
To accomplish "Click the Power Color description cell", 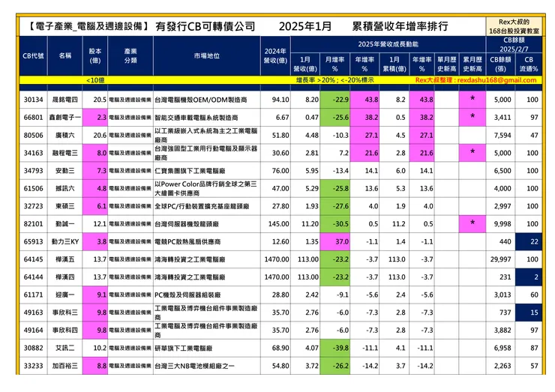I will tap(205, 188).
